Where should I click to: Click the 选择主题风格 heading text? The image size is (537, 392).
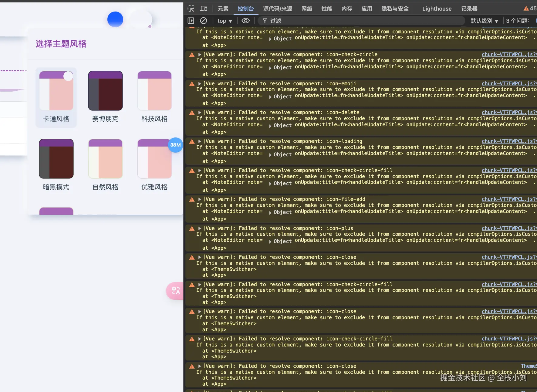click(61, 44)
